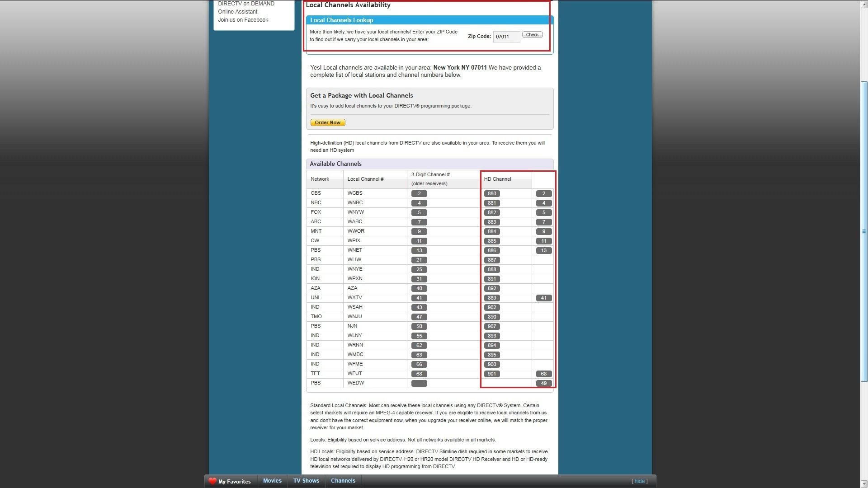Click the Network column header
The width and height of the screenshot is (868, 488).
point(325,179)
